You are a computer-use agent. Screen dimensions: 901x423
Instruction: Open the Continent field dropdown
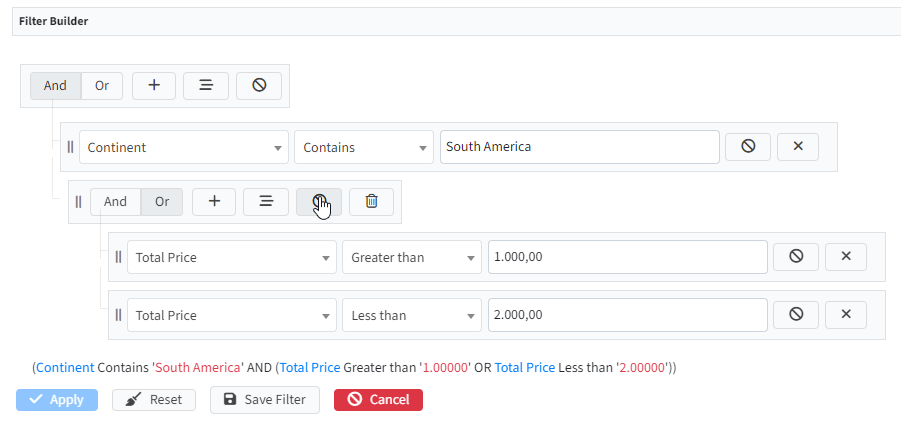point(184,147)
